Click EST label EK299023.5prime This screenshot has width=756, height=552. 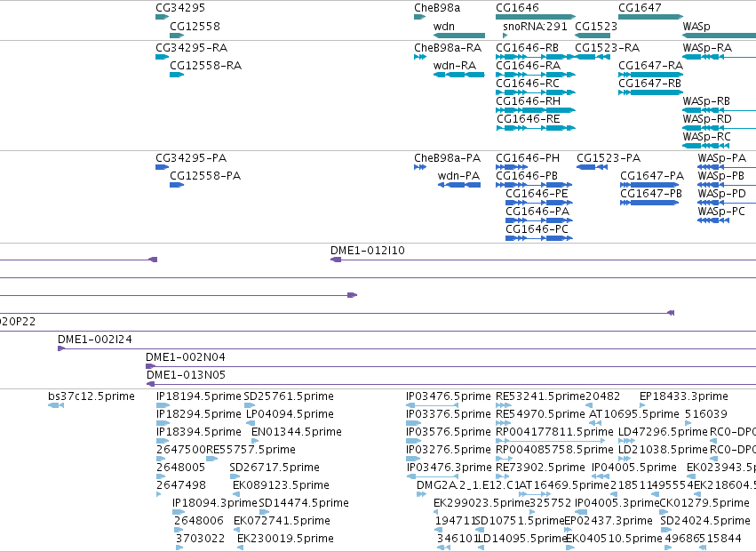[481, 503]
